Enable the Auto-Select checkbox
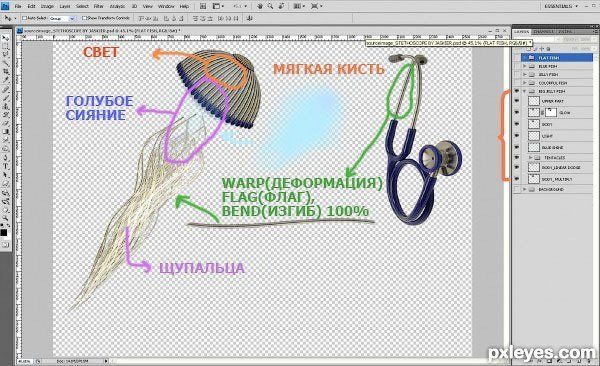 [x=24, y=18]
